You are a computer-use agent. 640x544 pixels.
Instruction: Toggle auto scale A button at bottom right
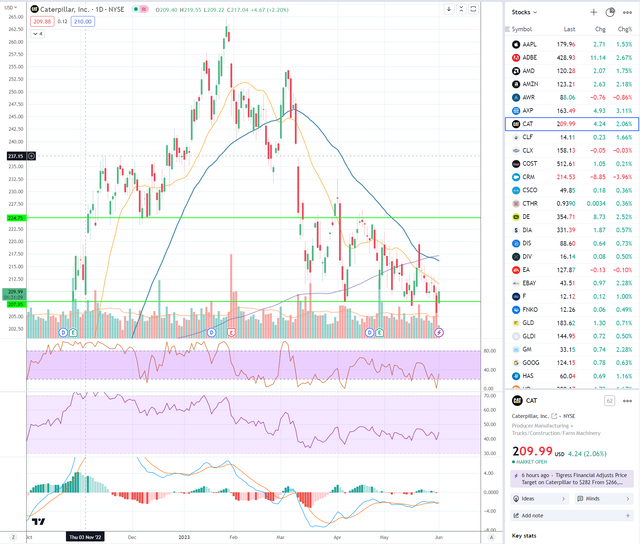click(x=491, y=537)
